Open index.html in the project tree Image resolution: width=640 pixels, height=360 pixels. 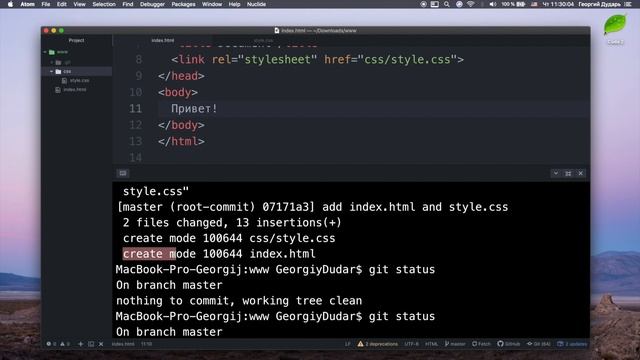[75, 89]
